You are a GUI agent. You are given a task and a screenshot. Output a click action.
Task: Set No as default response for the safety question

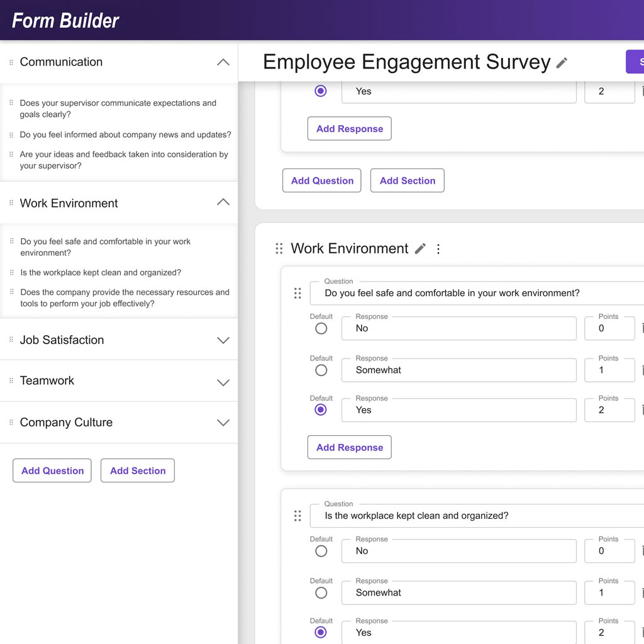(321, 328)
